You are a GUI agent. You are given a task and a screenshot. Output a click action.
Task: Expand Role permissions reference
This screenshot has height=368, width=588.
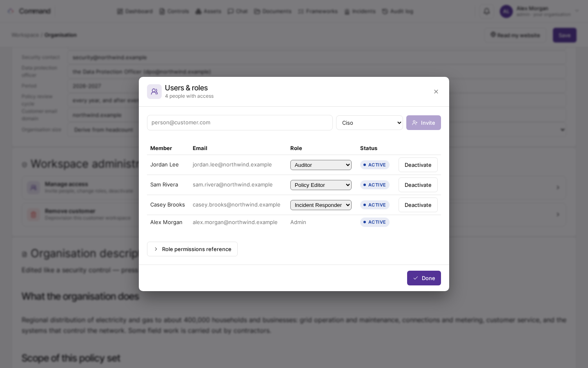192,249
